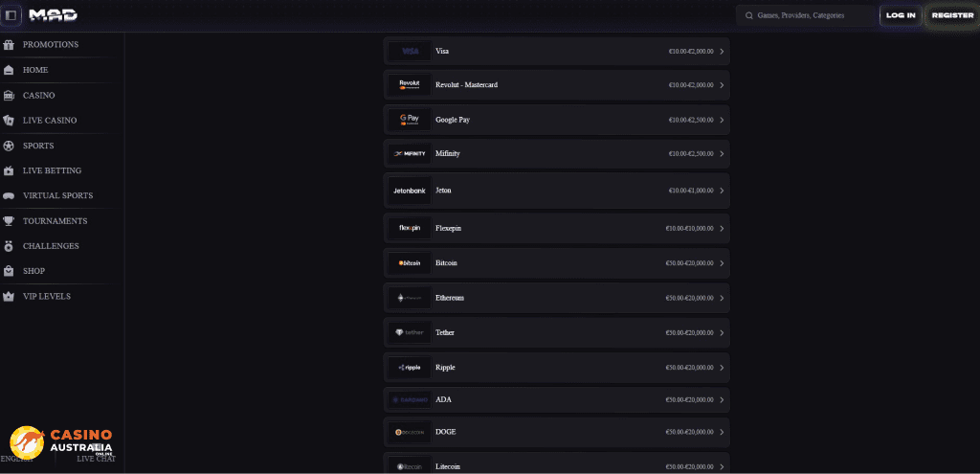Click the Flexepin logo thumbnail
Image resolution: width=980 pixels, height=474 pixels.
click(410, 228)
